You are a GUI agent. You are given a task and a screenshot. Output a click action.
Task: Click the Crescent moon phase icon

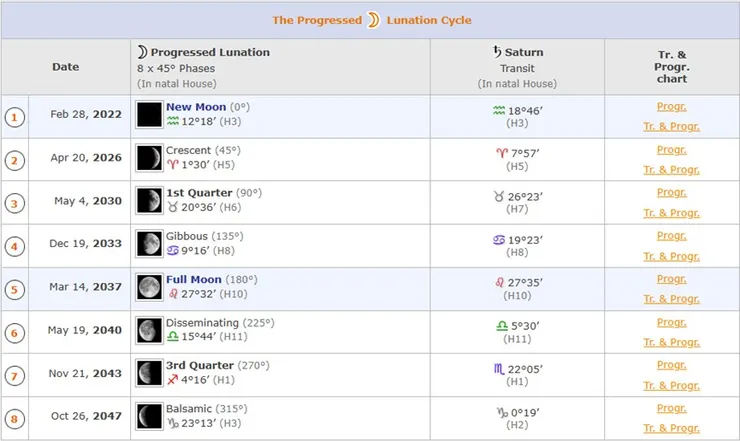pos(149,157)
